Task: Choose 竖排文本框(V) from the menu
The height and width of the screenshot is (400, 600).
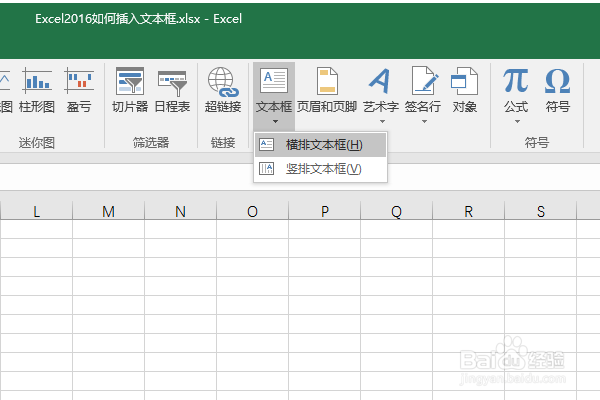Action: coord(320,169)
